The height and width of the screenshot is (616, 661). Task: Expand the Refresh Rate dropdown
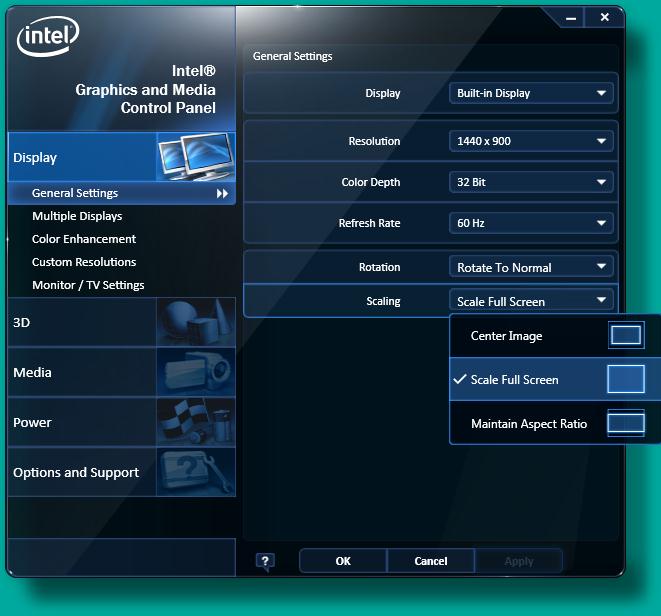531,223
